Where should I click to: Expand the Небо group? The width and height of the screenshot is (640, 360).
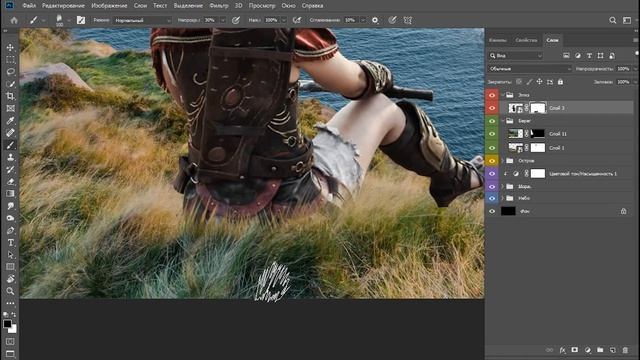(503, 198)
